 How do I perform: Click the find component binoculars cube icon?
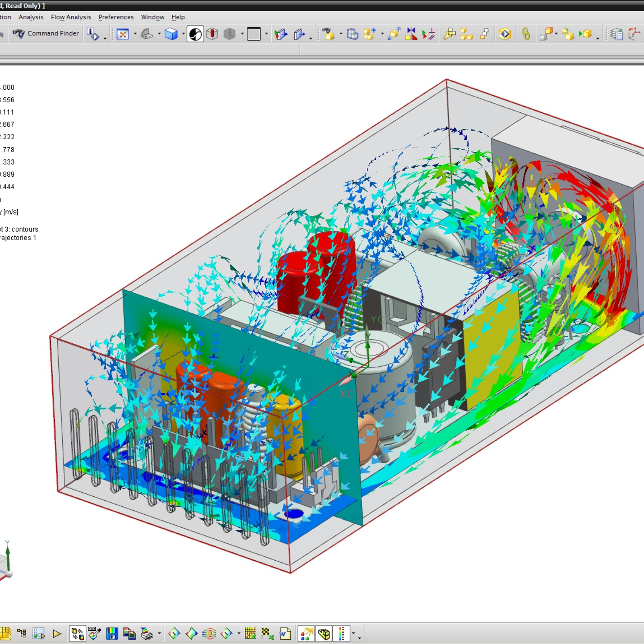click(x=328, y=34)
